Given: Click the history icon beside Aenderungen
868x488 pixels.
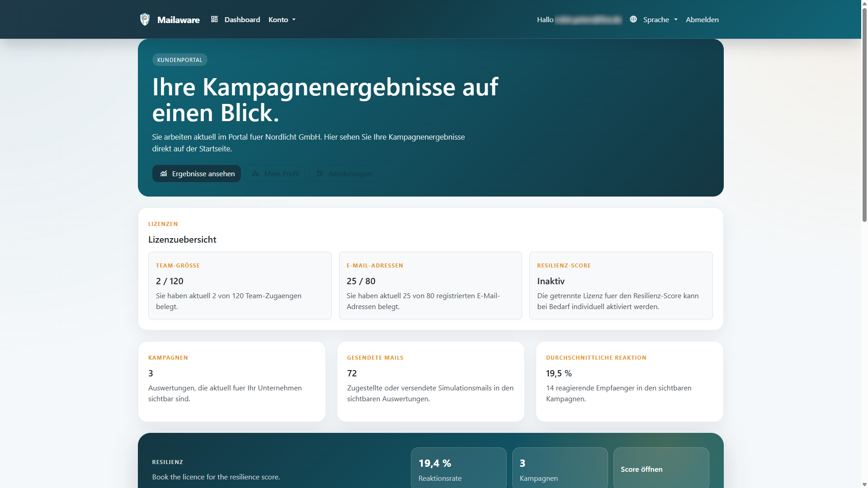Looking at the screenshot, I should [320, 174].
